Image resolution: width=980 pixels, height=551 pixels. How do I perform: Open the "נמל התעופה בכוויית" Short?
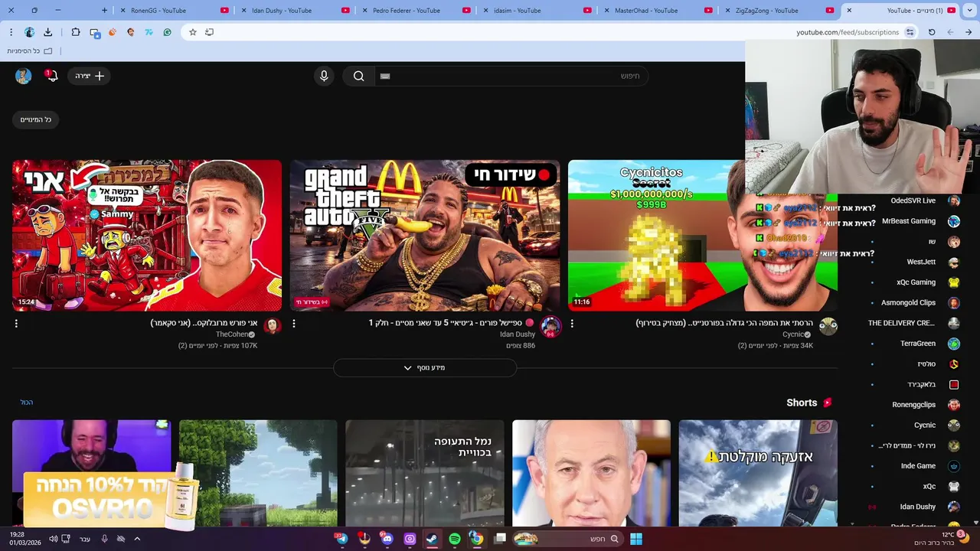425,473
